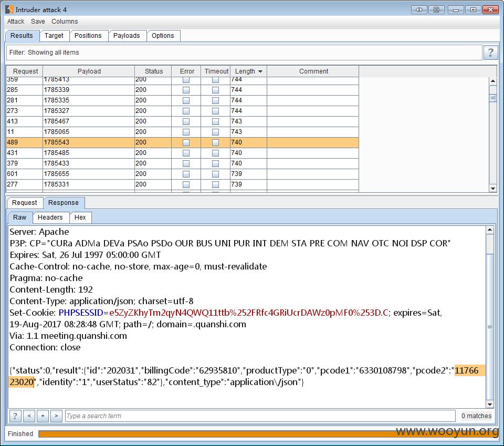Image resolution: width=504 pixels, height=446 pixels.
Task: Toggle the Timeout checkbox for request 11
Action: pyautogui.click(x=215, y=132)
